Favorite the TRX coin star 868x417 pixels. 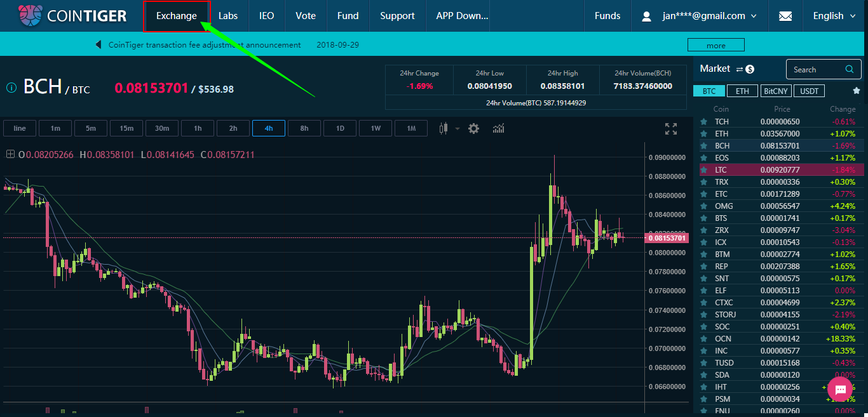tap(703, 182)
